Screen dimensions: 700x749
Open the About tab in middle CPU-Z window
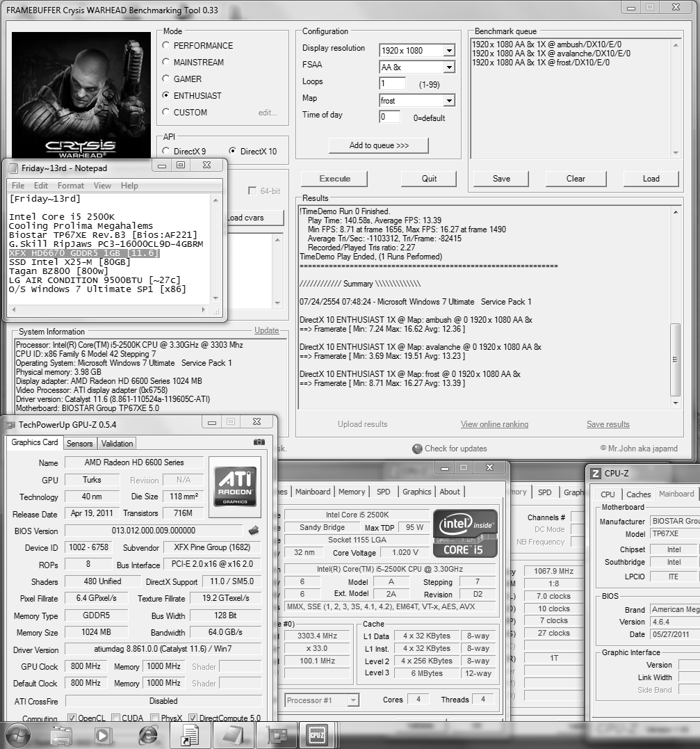(450, 492)
